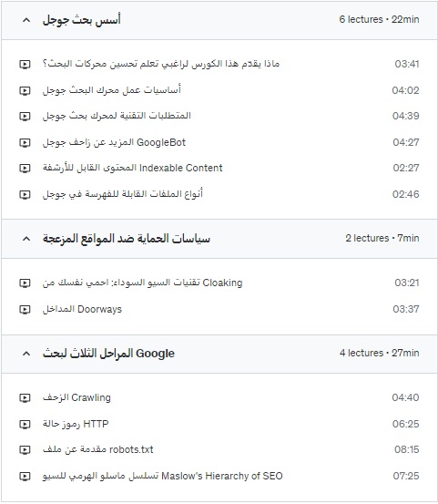Click video icon next to Indexable Content lecture
Viewport: 438px width, 504px height.
(25, 168)
